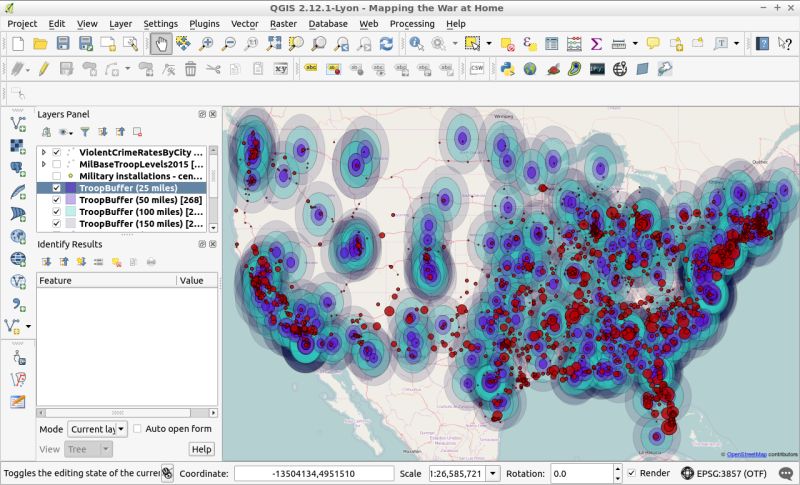Open the Vector menu

click(x=244, y=23)
